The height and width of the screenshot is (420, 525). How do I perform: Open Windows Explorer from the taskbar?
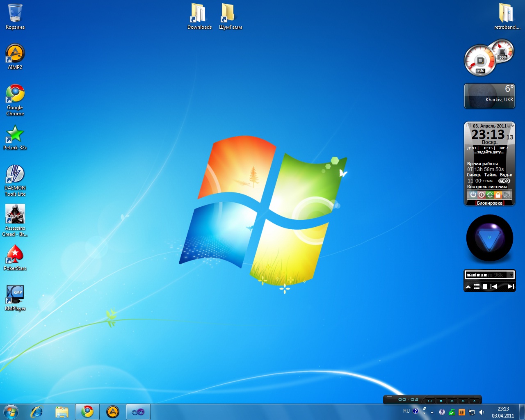click(62, 412)
